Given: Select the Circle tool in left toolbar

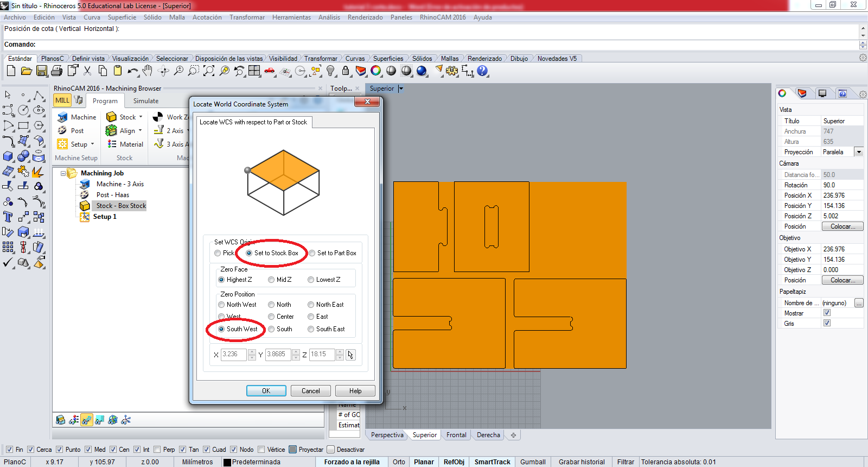Looking at the screenshot, I should tap(23, 110).
